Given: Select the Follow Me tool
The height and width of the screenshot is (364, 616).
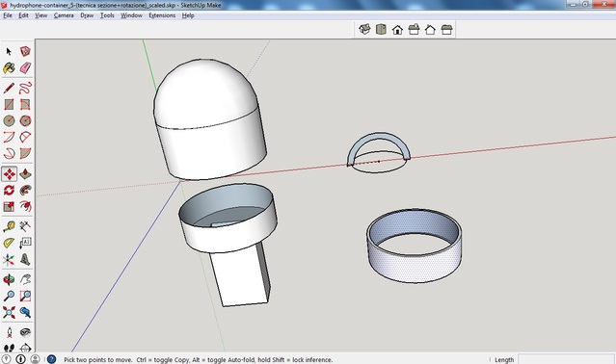Looking at the screenshot, I should (25, 191).
